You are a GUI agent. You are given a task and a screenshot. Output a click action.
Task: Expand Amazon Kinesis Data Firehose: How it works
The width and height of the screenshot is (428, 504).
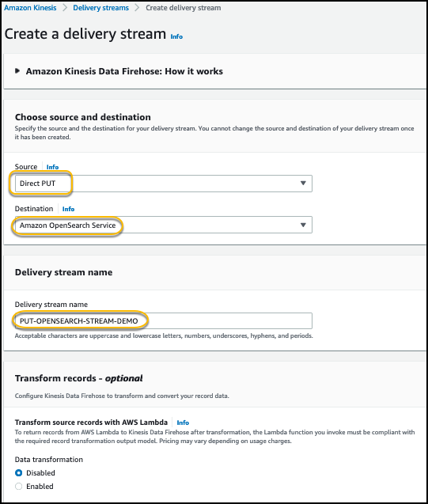tap(124, 71)
